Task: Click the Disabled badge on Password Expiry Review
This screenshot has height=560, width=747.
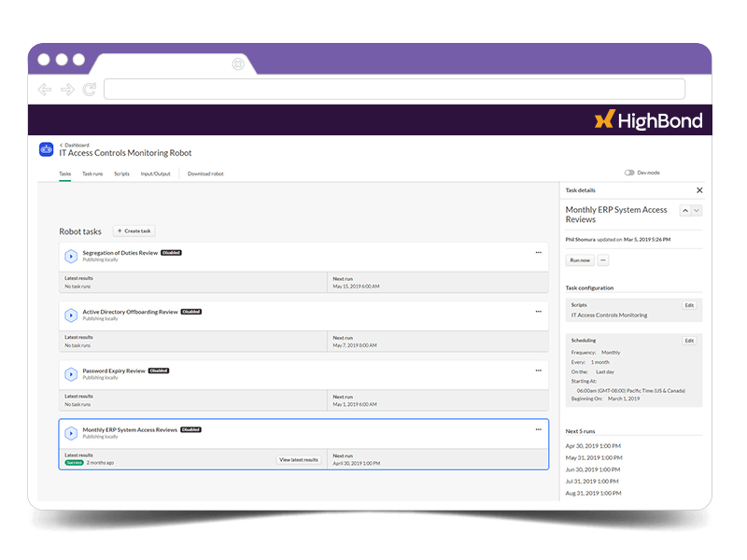Action: tap(159, 371)
